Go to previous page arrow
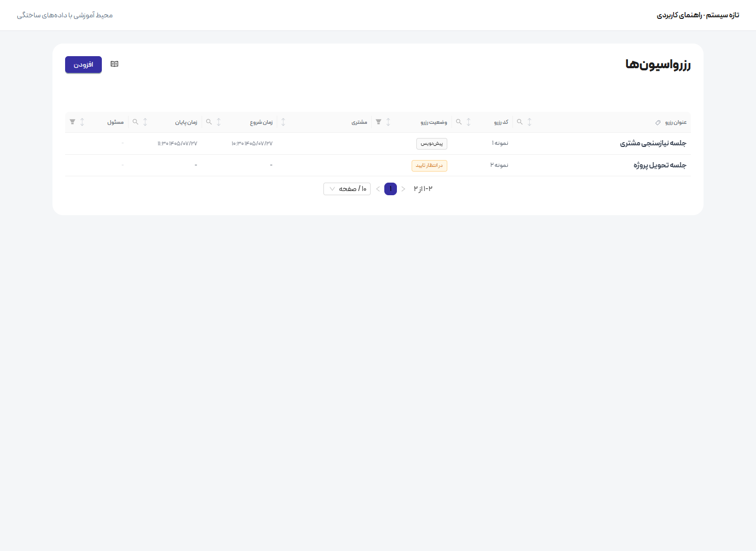The height and width of the screenshot is (551, 756). click(403, 189)
